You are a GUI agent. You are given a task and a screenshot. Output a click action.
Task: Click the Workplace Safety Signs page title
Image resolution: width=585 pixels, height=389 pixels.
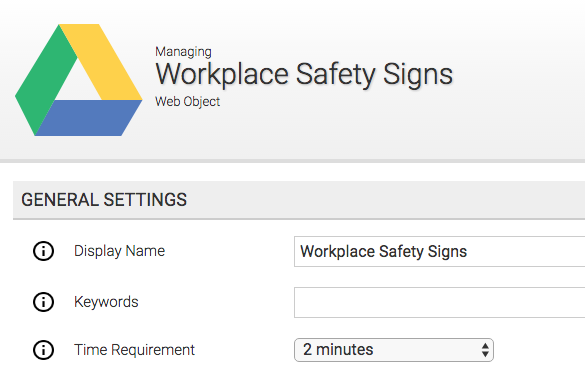coord(304,75)
